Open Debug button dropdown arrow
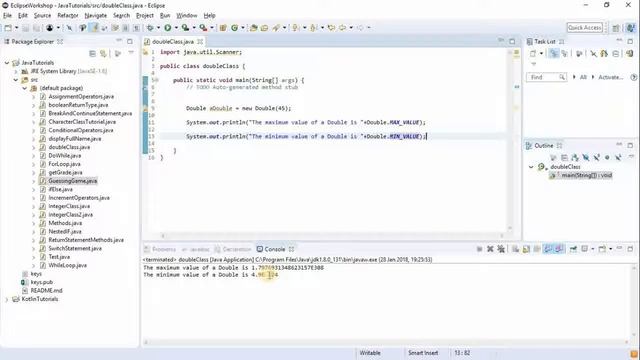This screenshot has width=640, height=360. pos(158,28)
